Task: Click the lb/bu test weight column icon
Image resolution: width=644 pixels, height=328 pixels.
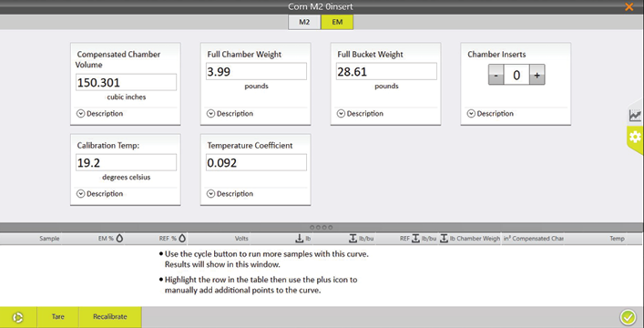Action: (353, 238)
